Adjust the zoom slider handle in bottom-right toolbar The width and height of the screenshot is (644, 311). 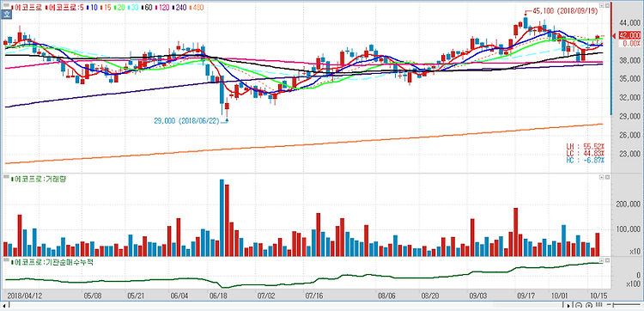tap(613, 305)
